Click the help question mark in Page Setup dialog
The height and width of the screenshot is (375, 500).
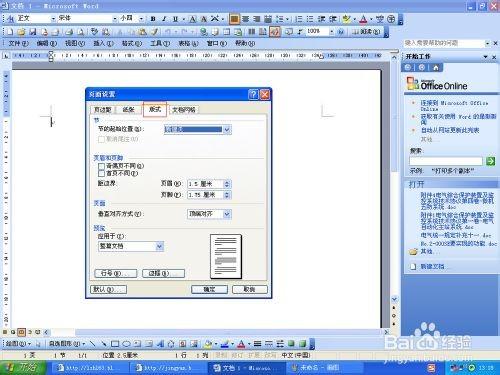[253, 95]
